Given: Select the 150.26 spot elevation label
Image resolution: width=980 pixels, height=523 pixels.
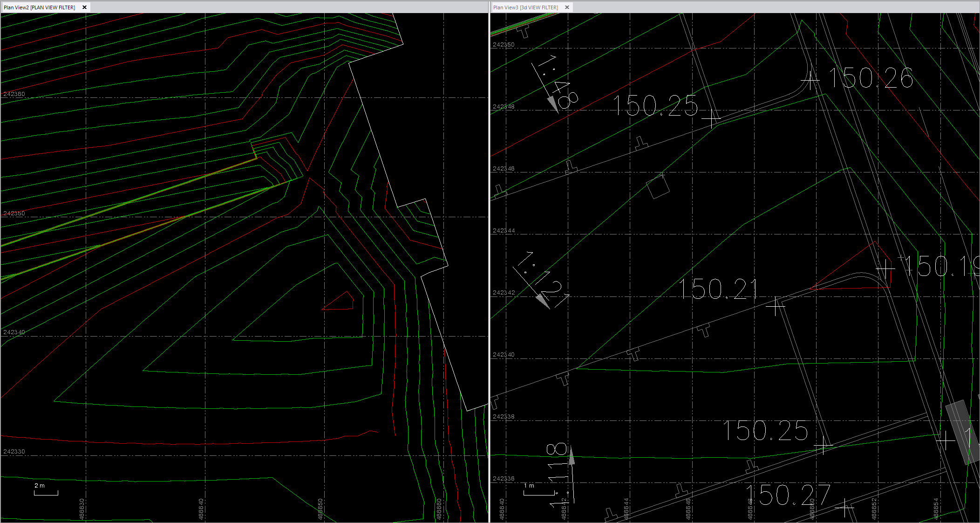Looking at the screenshot, I should pos(870,78).
